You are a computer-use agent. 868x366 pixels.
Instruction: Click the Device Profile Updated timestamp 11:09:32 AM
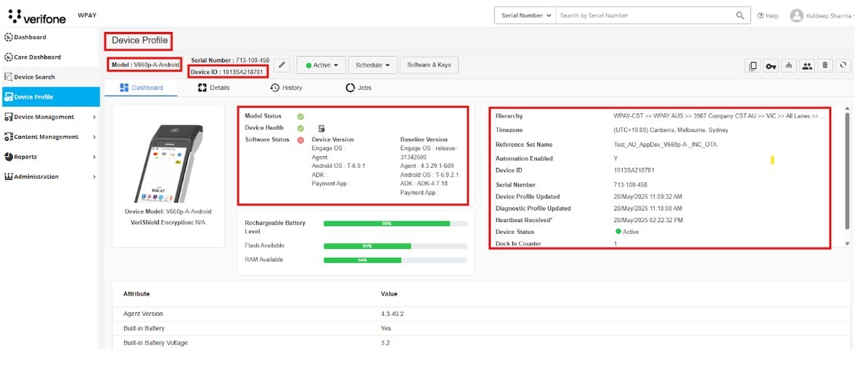647,197
